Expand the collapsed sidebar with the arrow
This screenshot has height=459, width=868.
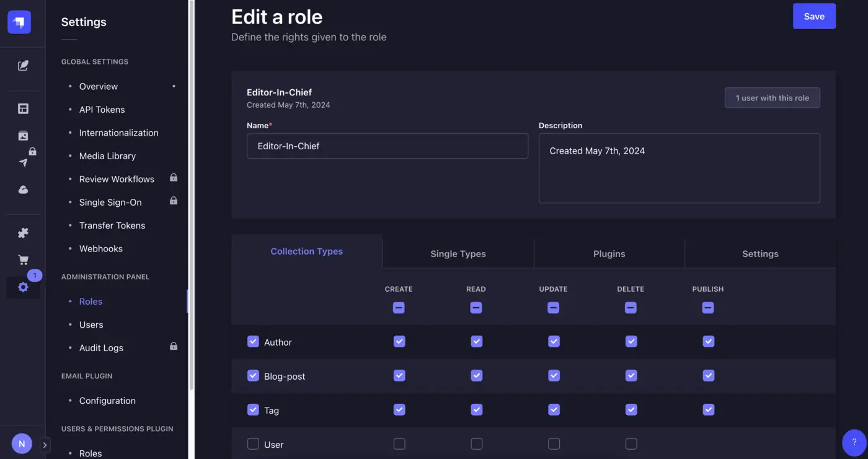pos(44,444)
